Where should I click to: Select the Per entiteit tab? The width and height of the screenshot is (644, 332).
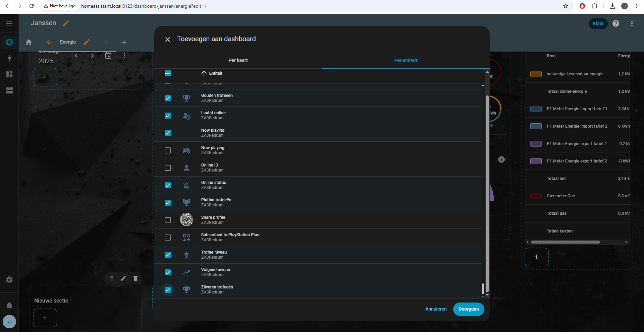click(406, 60)
